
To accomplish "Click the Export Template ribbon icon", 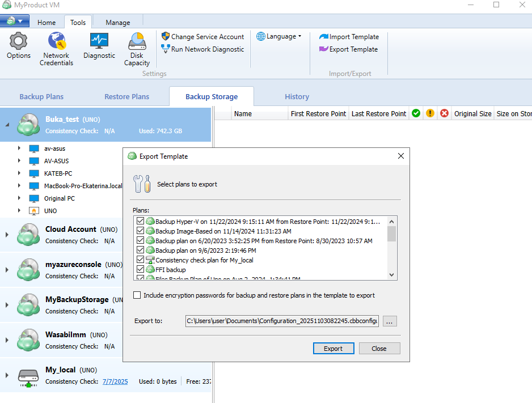I will tap(323, 49).
